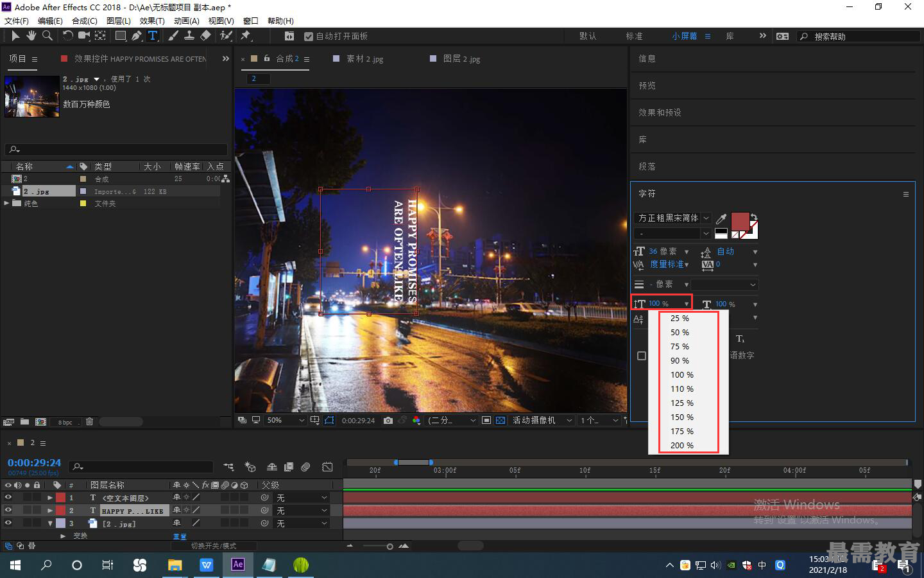Create new folder in Project panel
The image size is (924, 578).
[24, 422]
